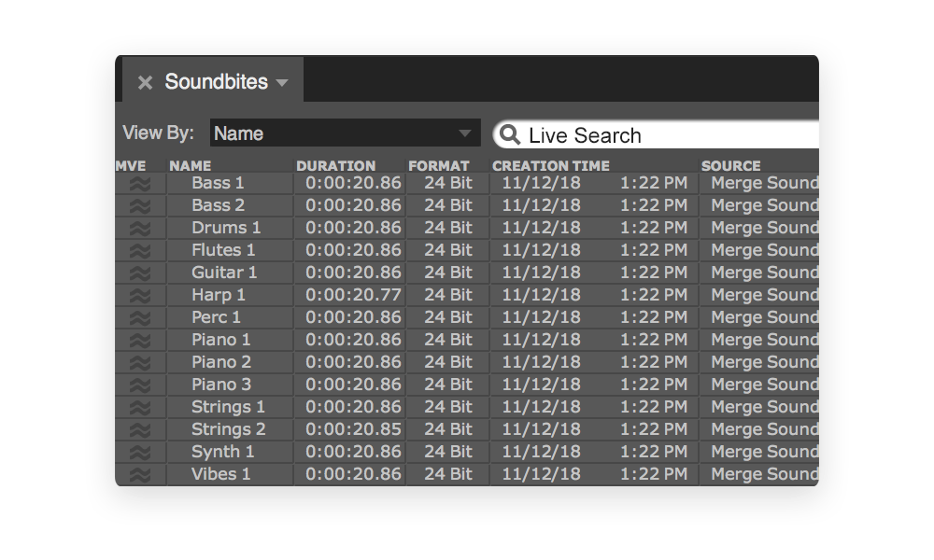Screen dimensions: 934x560
Task: Click the waveform icon for Perc 1
Action: pos(140,318)
